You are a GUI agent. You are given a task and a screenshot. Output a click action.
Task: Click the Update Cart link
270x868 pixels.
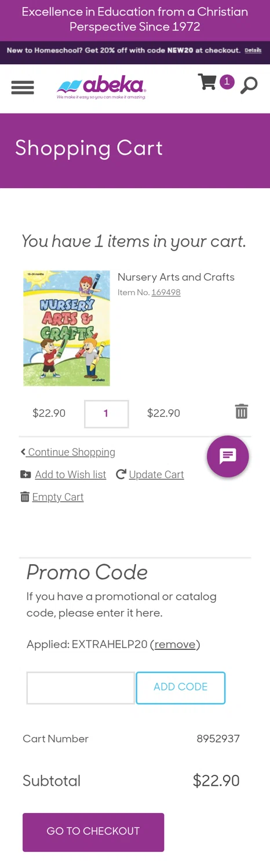click(156, 475)
